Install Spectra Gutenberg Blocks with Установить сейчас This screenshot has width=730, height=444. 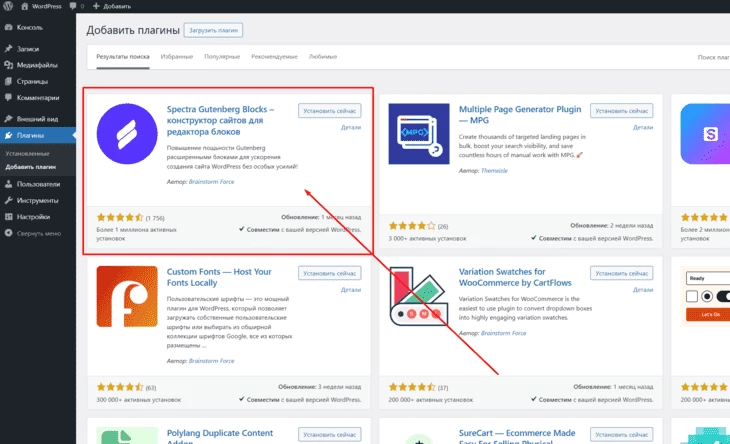(330, 111)
